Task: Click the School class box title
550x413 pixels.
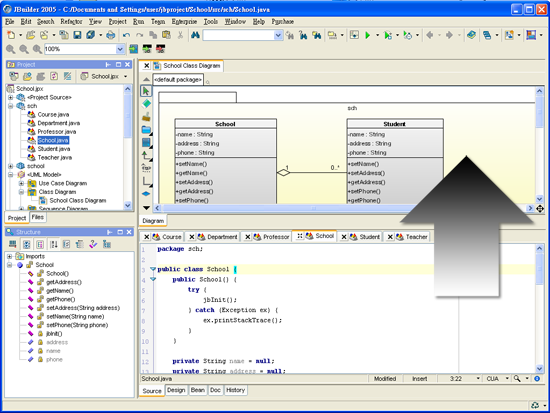Action: point(226,124)
